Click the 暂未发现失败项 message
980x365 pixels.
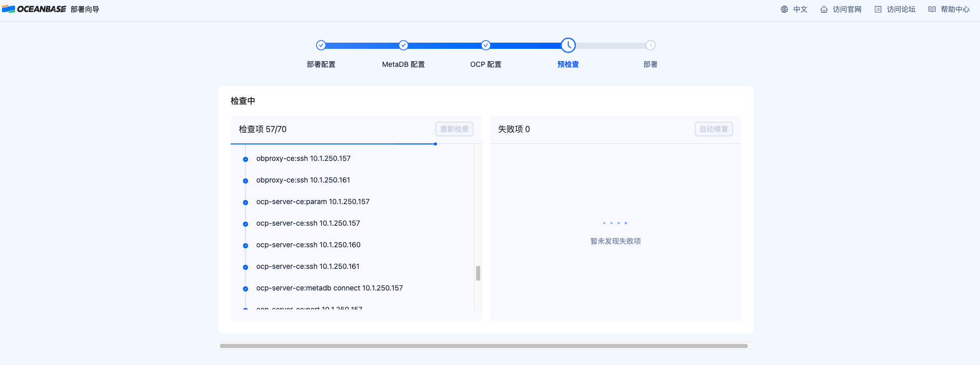[616, 241]
